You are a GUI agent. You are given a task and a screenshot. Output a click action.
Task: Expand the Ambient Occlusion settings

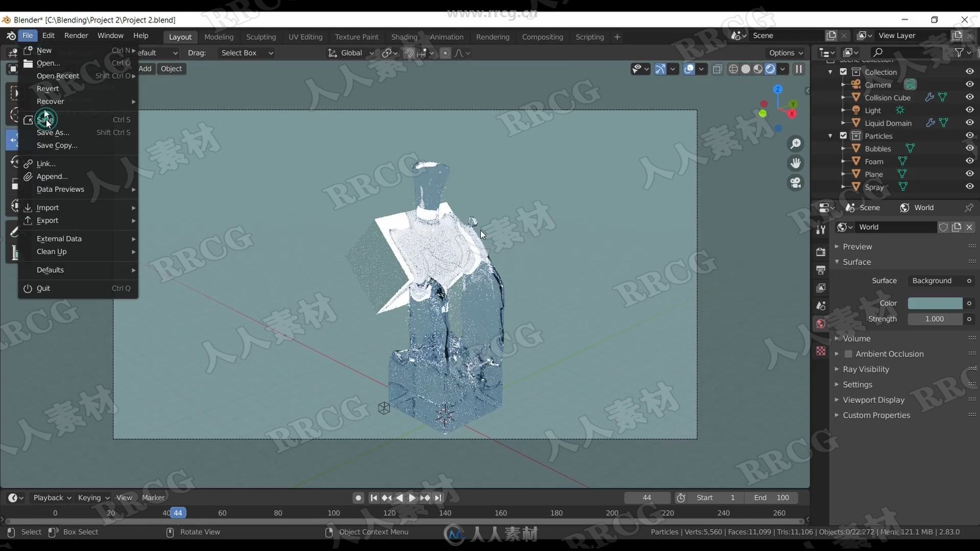837,353
